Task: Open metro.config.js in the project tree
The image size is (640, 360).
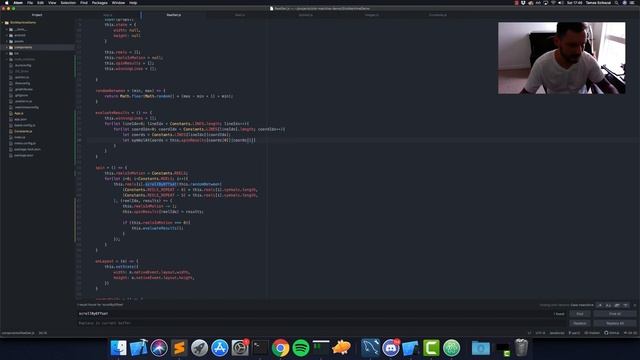Action: [24, 143]
